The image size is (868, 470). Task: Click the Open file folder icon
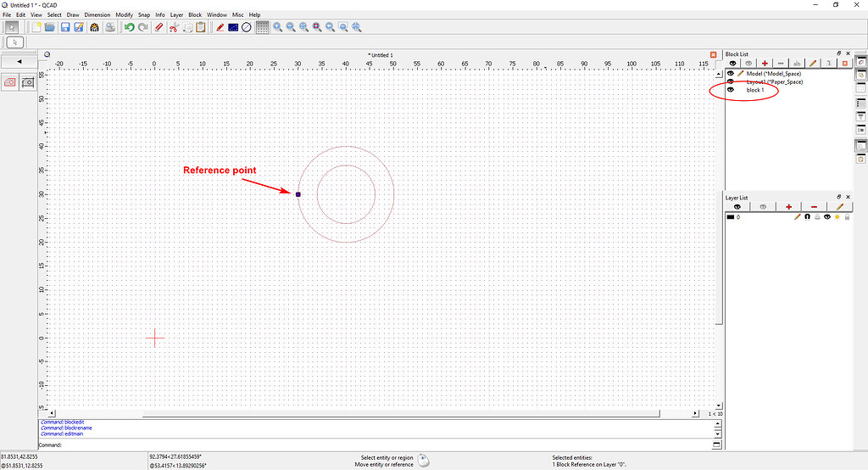pyautogui.click(x=50, y=27)
